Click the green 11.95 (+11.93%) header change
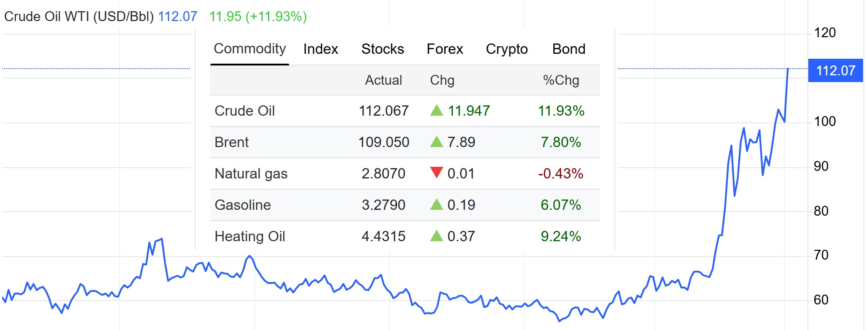The width and height of the screenshot is (868, 330). point(258,17)
